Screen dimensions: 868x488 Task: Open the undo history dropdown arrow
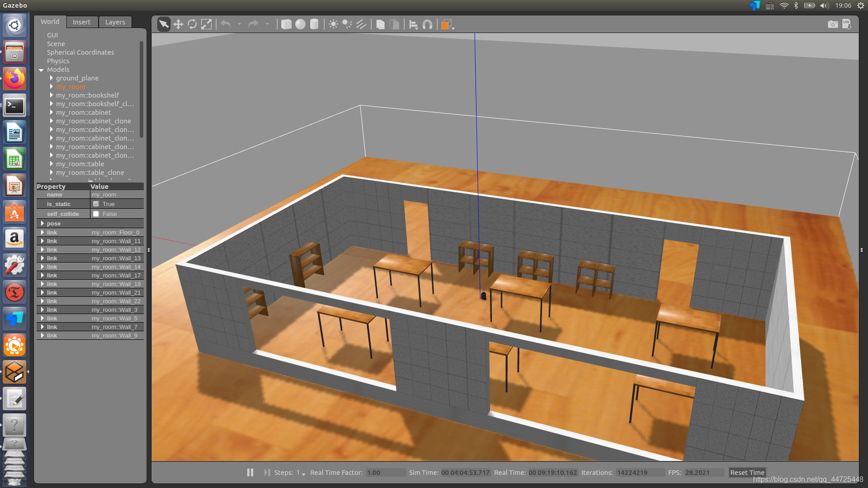(239, 24)
